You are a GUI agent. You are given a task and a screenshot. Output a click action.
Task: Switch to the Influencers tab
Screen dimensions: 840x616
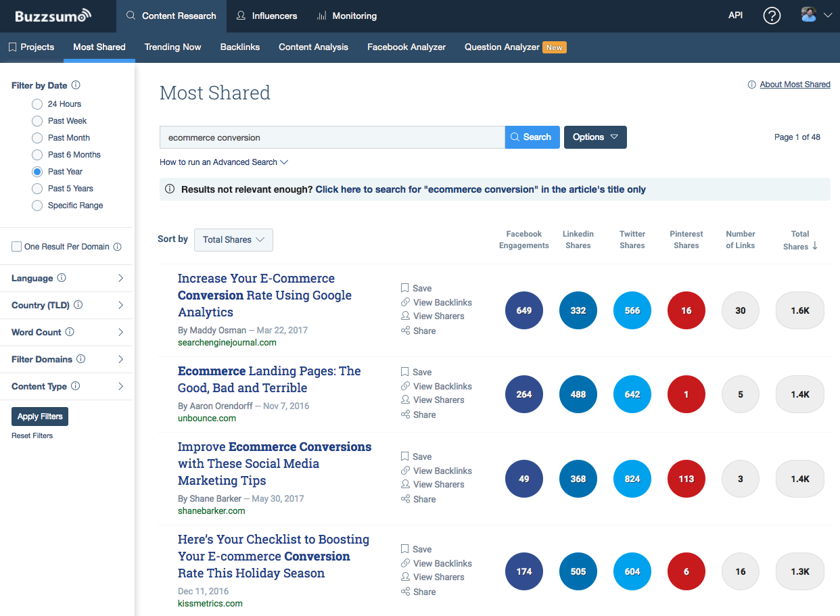pos(266,16)
